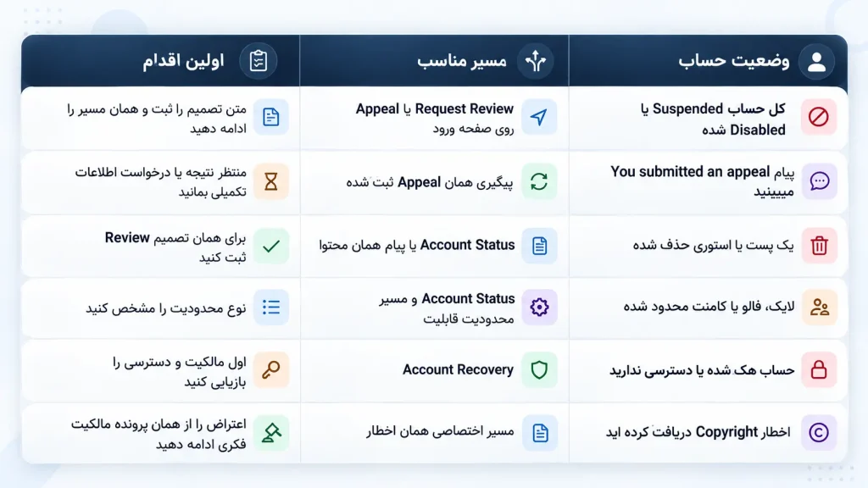Click the text نوع محدودیت را مشخص کنید
Viewport: 868px width, 488px height.
point(166,308)
